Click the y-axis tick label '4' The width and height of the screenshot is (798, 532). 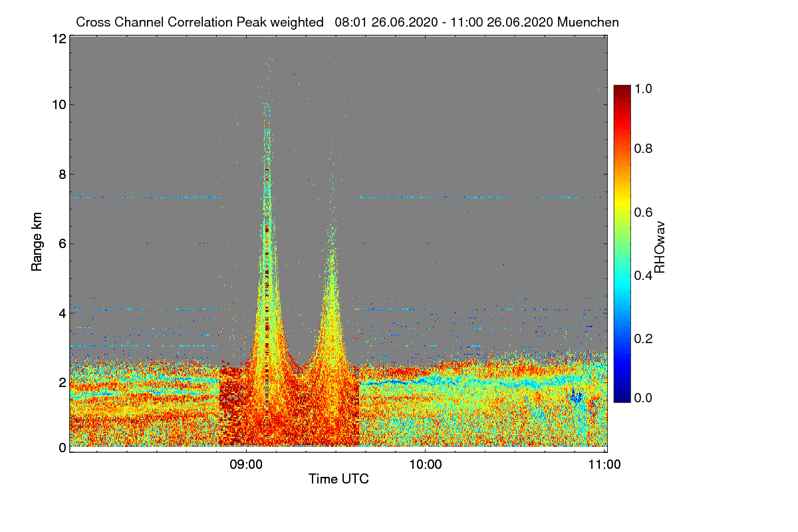pos(61,313)
